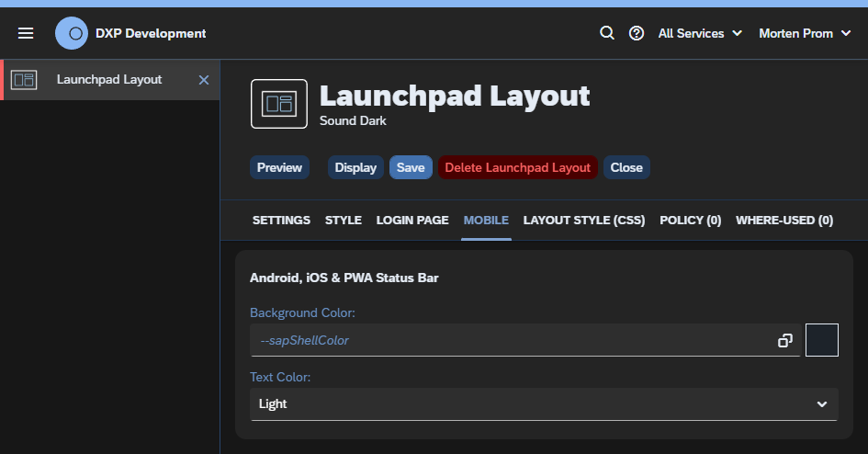This screenshot has height=454, width=868.
Task: Select Launchpad Layout entry in sidebar
Action: tap(109, 80)
